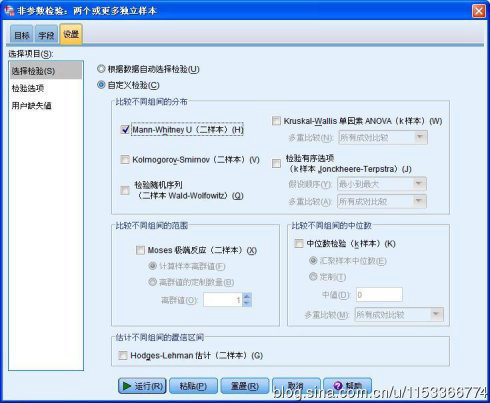Click the SPSS icon in title bar

click(x=9, y=10)
